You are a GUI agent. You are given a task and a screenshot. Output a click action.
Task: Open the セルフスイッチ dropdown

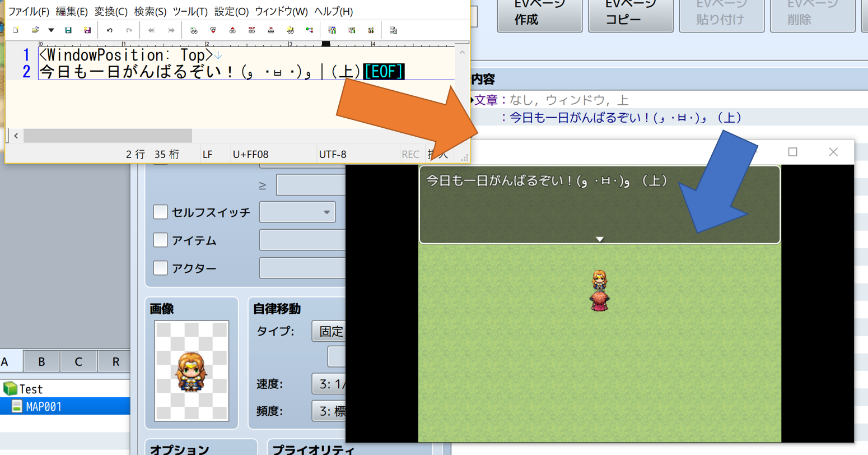(297, 212)
